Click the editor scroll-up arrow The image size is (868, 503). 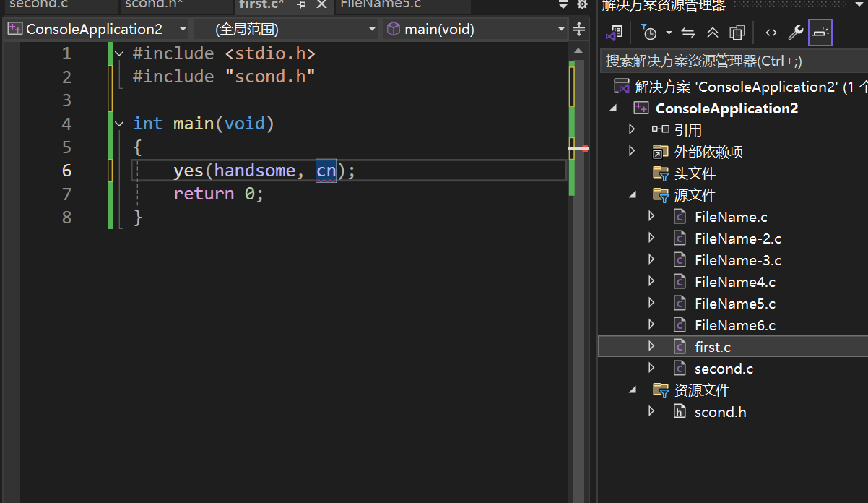[x=578, y=51]
